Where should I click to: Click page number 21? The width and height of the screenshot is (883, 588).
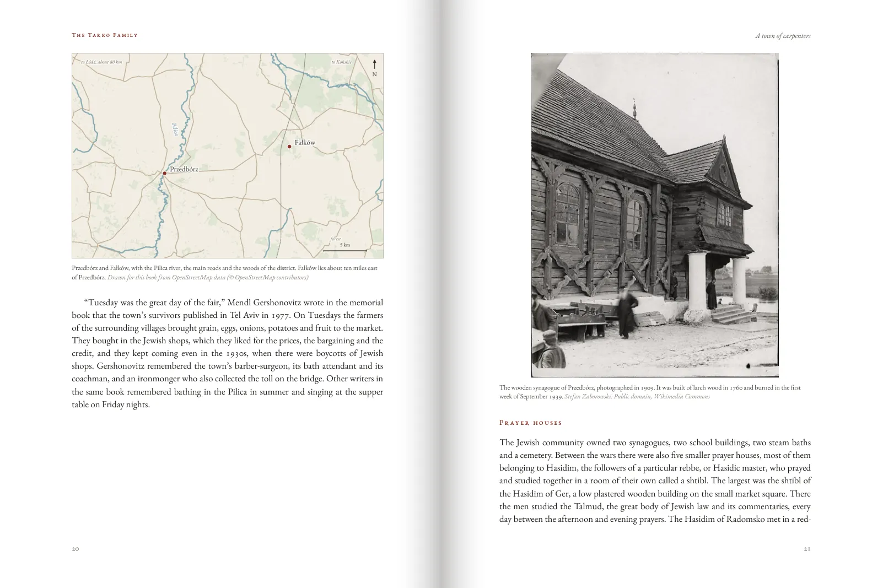[807, 549]
